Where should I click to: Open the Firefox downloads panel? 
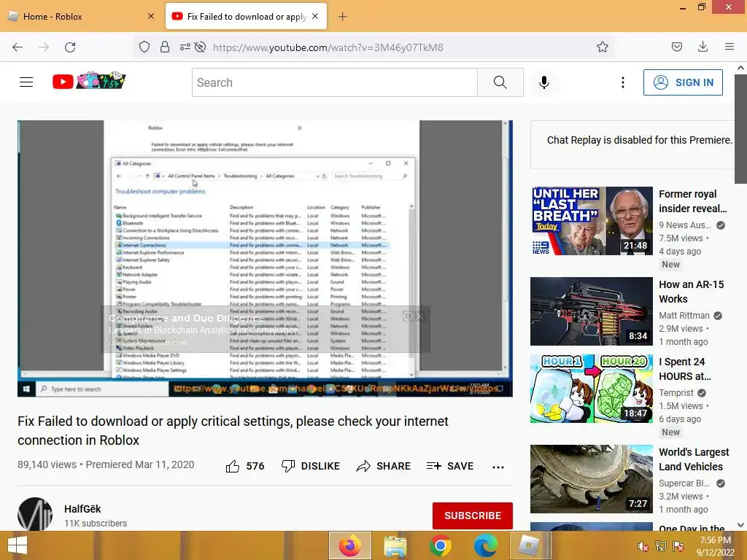pyautogui.click(x=703, y=47)
